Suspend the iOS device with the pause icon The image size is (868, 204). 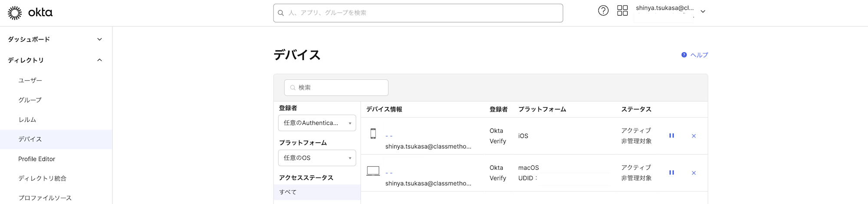coord(671,136)
